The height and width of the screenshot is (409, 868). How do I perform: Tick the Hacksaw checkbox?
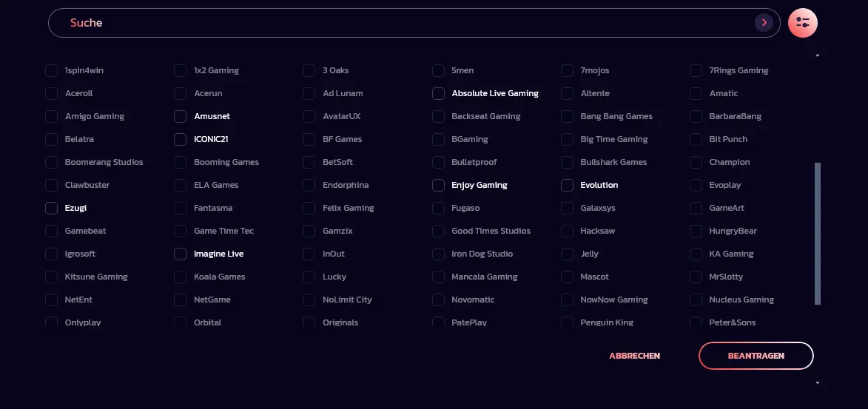pyautogui.click(x=567, y=231)
